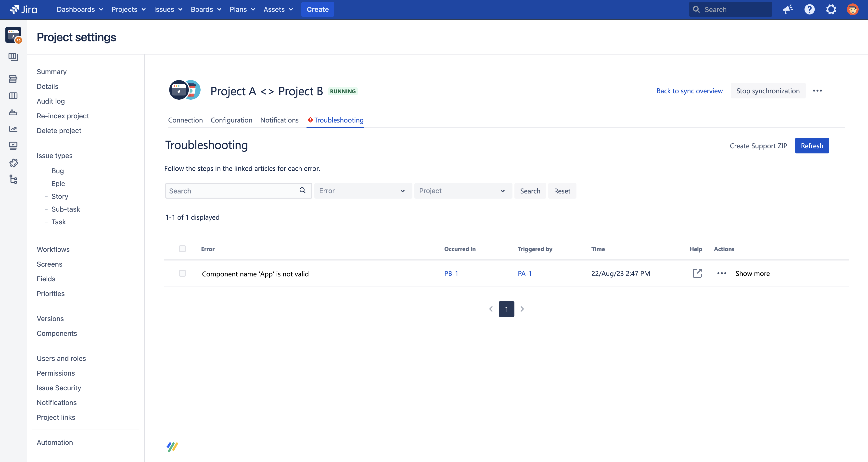
Task: Open the backlog icon in left sidebar
Action: pos(13,79)
